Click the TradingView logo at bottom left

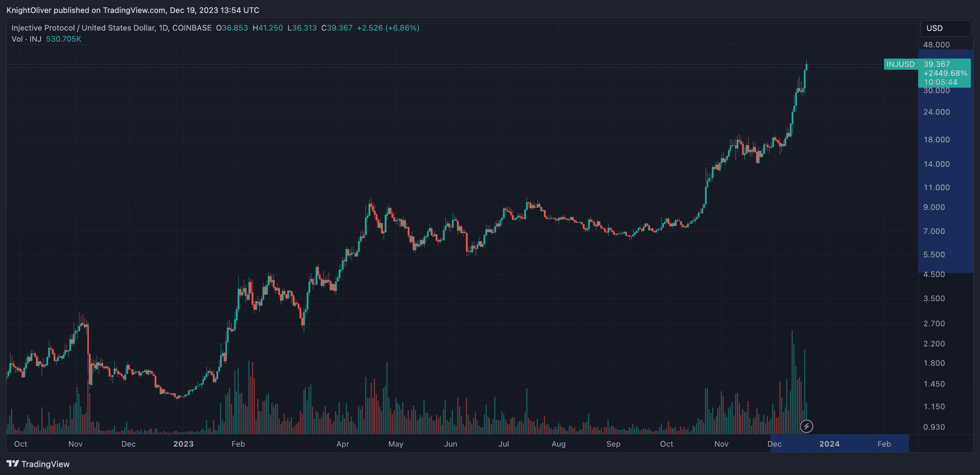pos(38,464)
